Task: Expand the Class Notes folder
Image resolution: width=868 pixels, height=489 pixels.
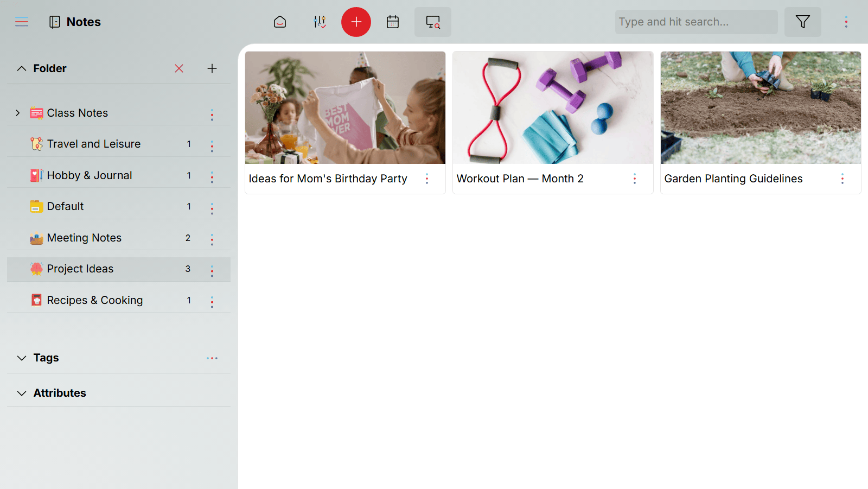Action: pos(17,113)
